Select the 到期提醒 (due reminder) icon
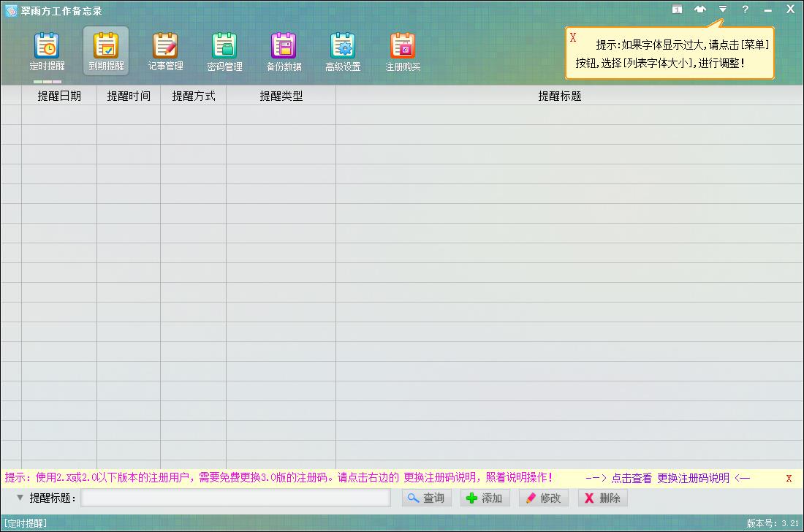 pyautogui.click(x=106, y=50)
